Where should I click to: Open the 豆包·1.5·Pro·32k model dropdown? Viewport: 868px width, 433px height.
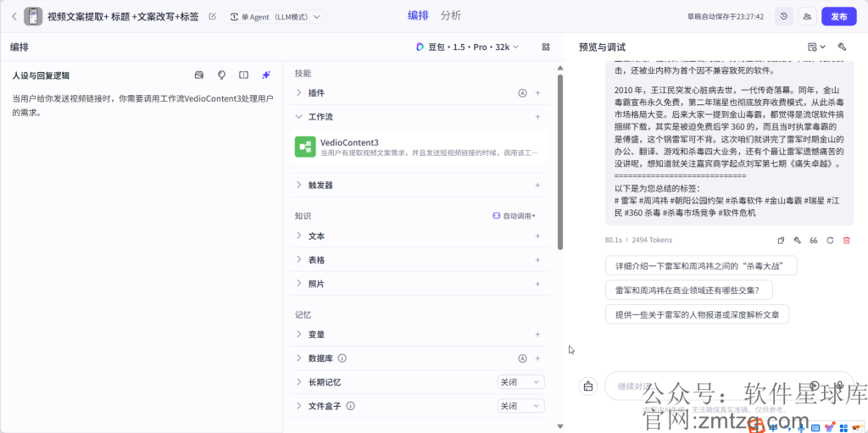point(467,47)
